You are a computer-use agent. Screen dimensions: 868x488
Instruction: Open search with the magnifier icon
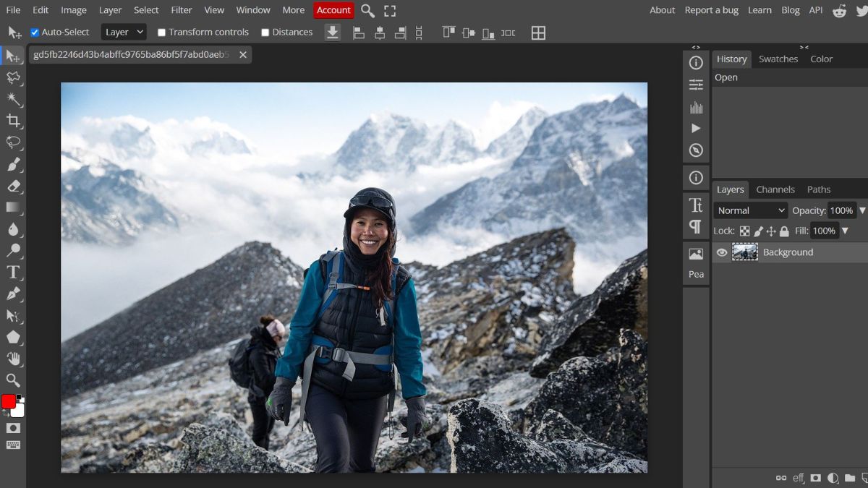[367, 10]
